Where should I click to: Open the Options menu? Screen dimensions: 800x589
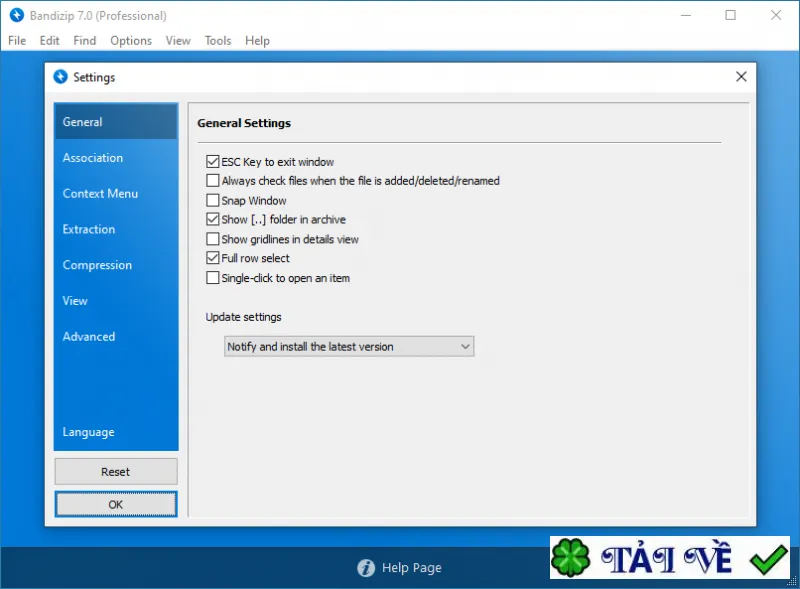(131, 40)
